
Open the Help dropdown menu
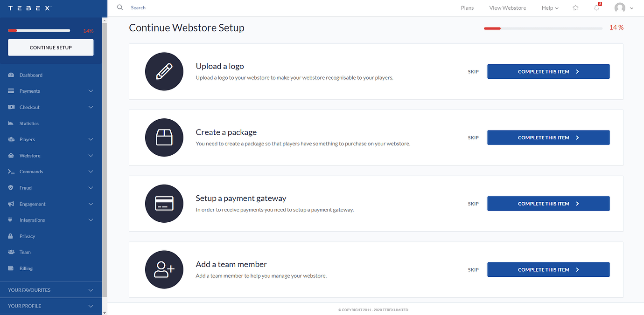(550, 8)
